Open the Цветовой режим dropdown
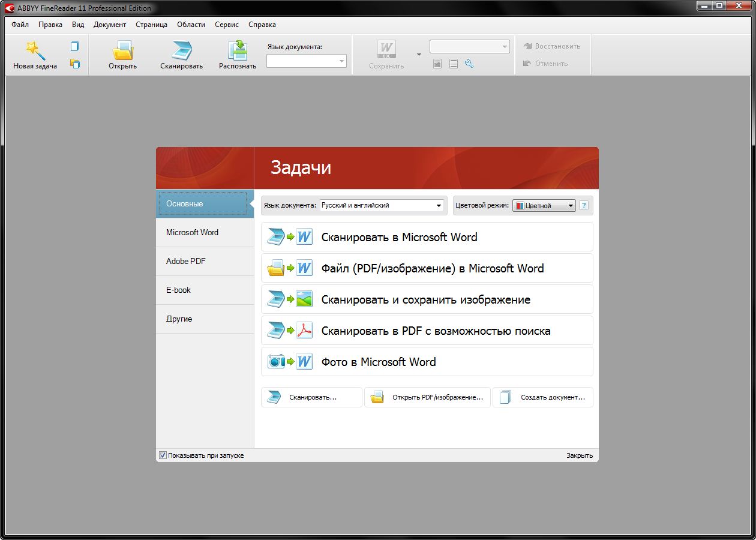 tap(571, 206)
